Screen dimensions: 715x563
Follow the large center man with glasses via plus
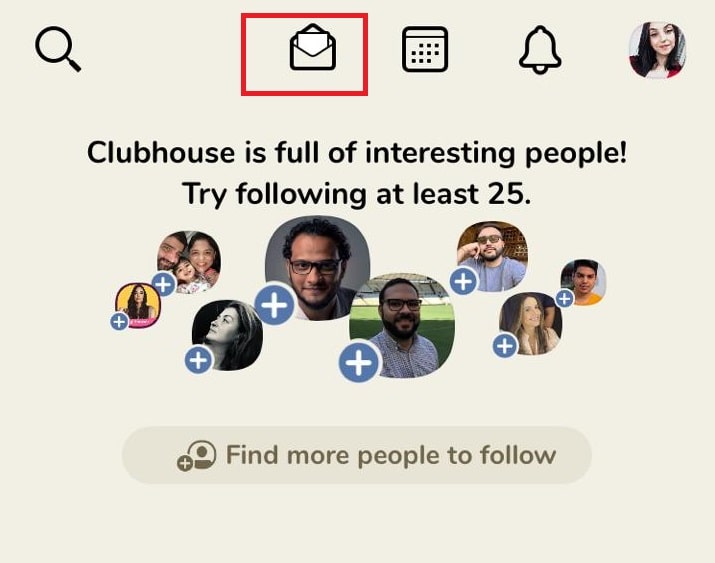point(275,305)
